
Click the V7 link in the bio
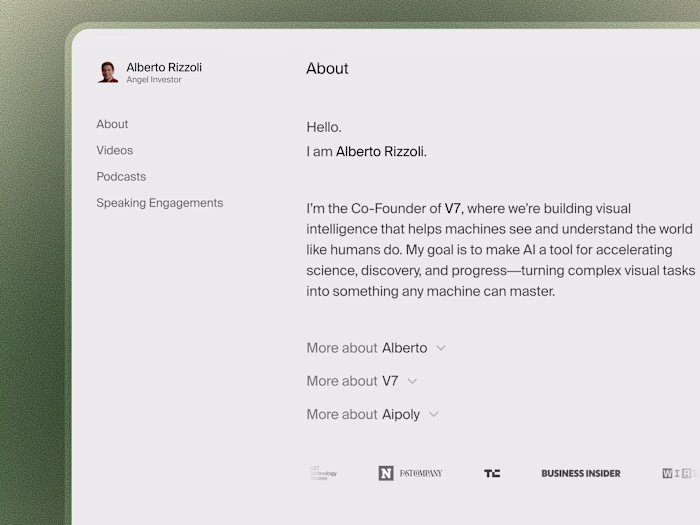click(x=455, y=209)
